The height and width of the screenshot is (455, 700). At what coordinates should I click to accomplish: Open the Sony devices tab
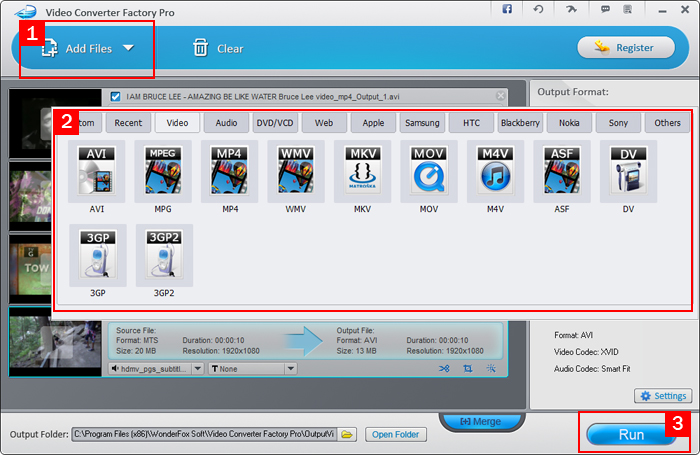tap(618, 123)
